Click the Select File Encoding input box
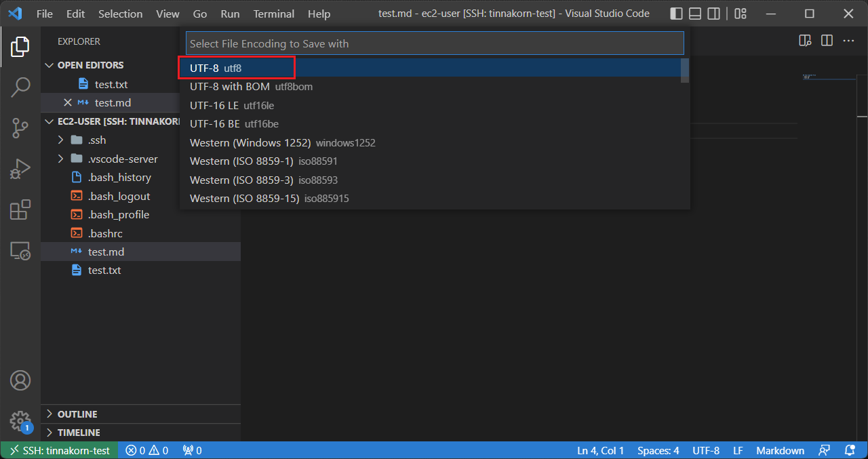 [x=435, y=43]
